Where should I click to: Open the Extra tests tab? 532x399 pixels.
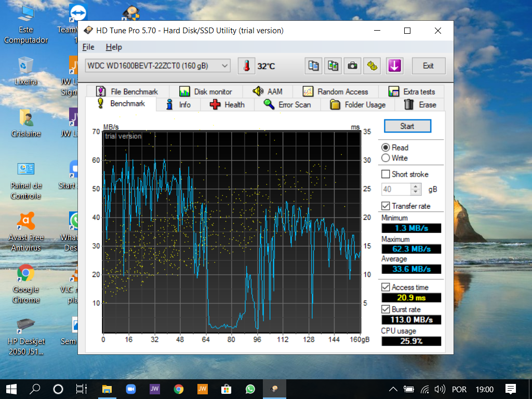411,91
